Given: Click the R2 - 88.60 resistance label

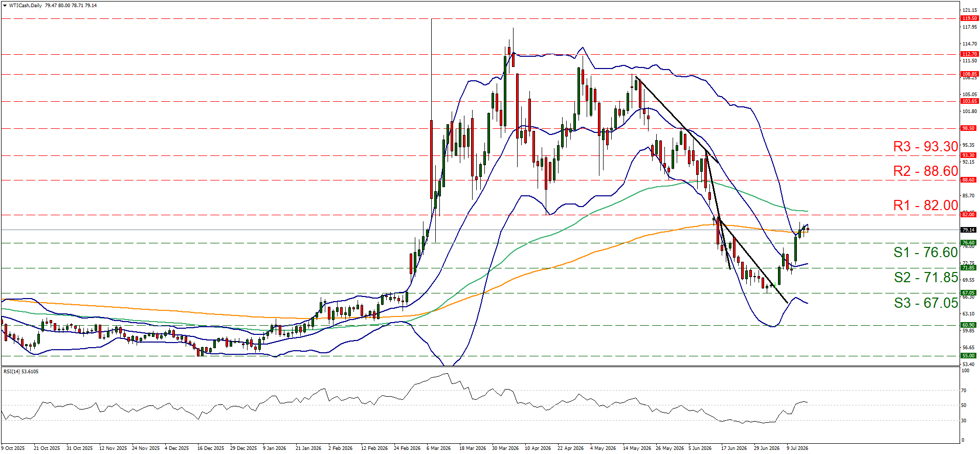Looking at the screenshot, I should point(925,171).
